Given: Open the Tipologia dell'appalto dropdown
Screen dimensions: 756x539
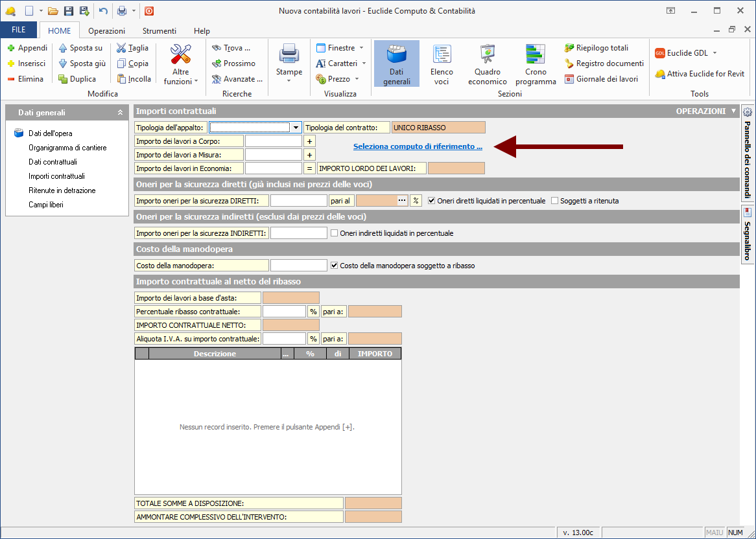Looking at the screenshot, I should pyautogui.click(x=296, y=128).
